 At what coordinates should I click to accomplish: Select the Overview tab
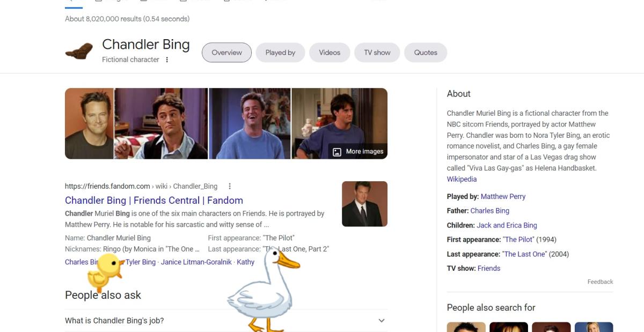[x=226, y=53]
